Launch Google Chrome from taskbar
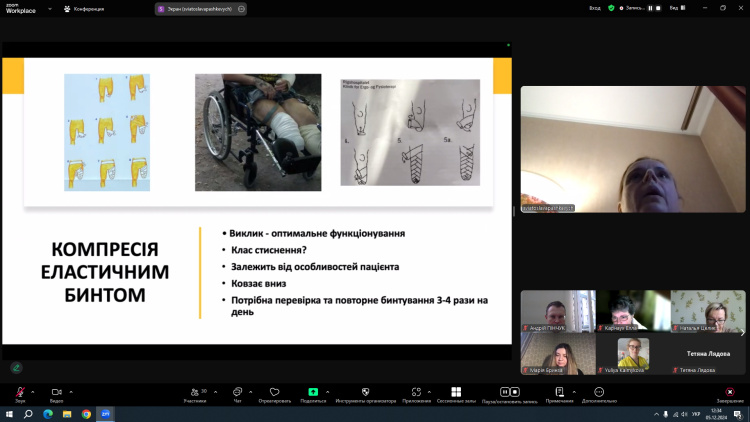The height and width of the screenshot is (422, 750). pyautogui.click(x=86, y=414)
